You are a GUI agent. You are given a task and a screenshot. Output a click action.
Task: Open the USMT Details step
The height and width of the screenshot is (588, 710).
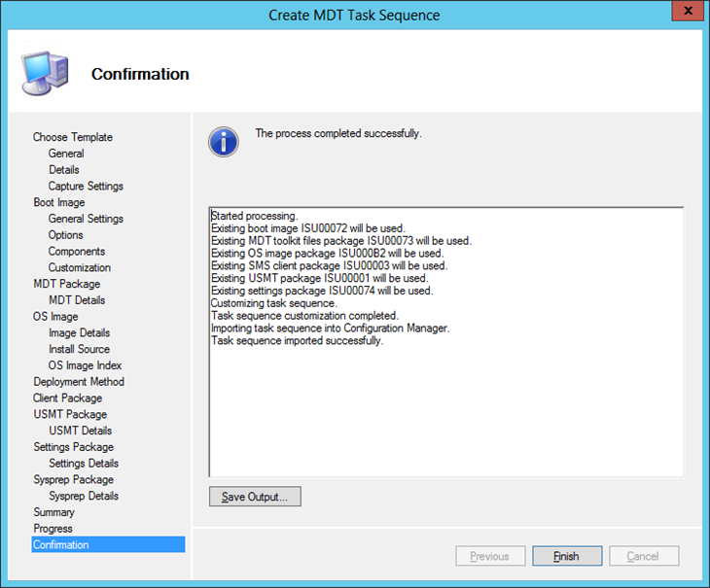click(x=81, y=431)
